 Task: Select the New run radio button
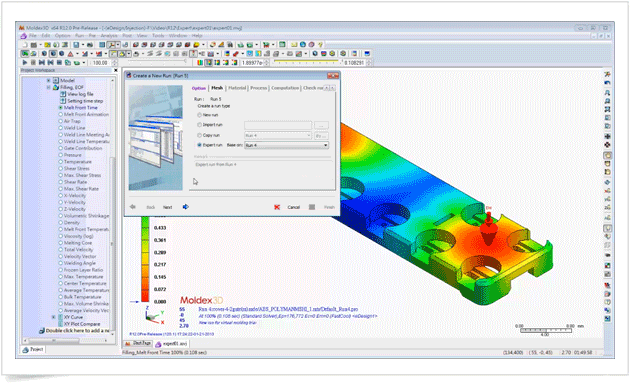click(x=199, y=115)
